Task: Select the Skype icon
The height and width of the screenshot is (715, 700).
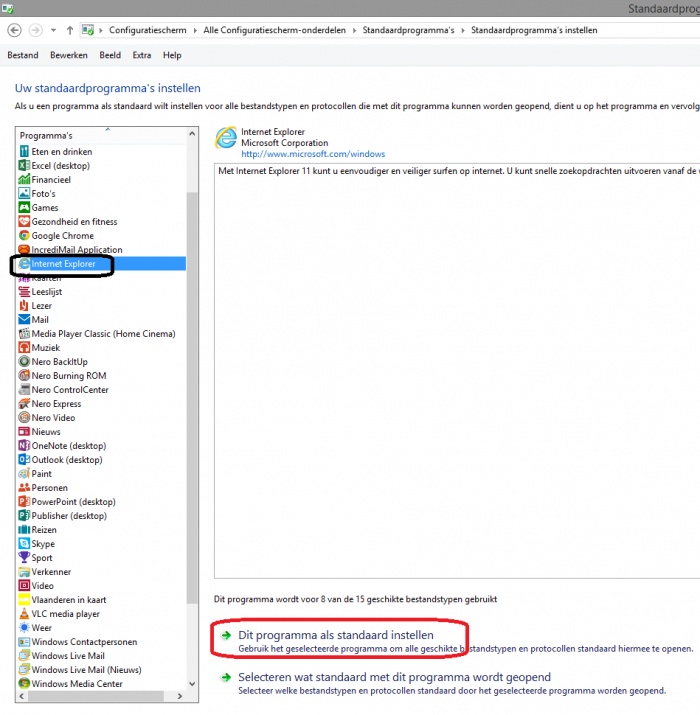Action: pyautogui.click(x=24, y=544)
